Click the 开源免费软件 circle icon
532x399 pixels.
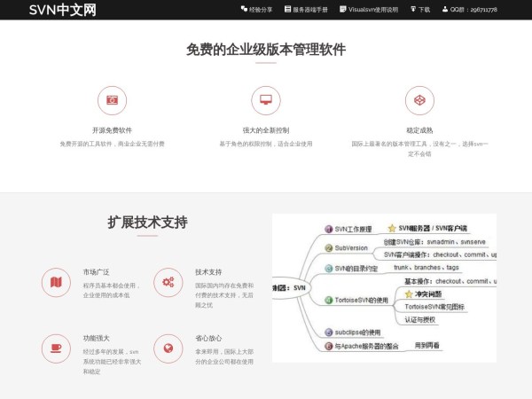click(x=112, y=100)
